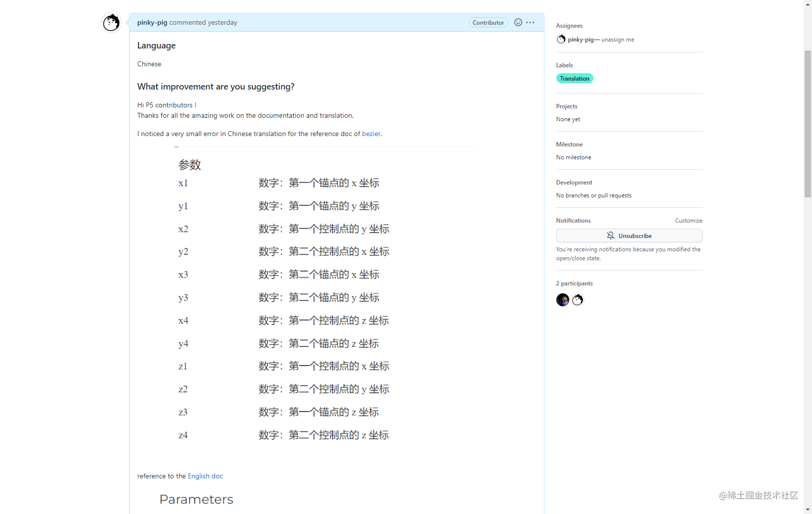Click the Assignees sidebar heading
The height and width of the screenshot is (514, 812).
click(x=569, y=26)
